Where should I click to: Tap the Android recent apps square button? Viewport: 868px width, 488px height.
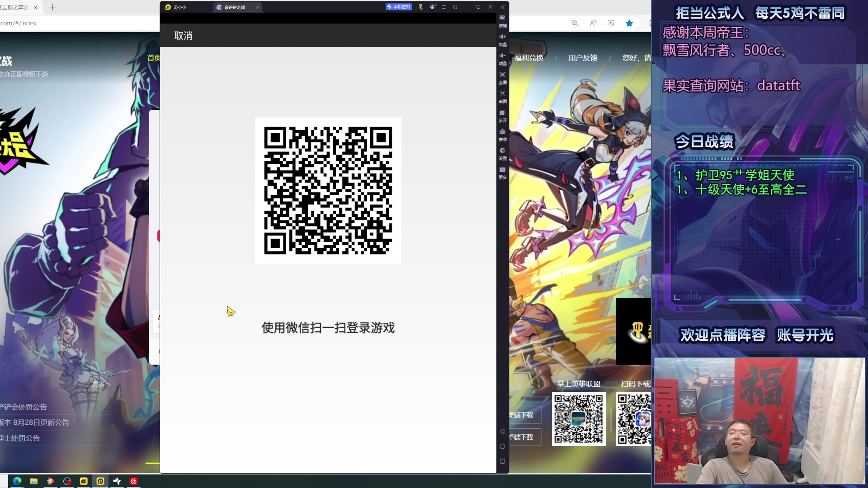[x=502, y=461]
